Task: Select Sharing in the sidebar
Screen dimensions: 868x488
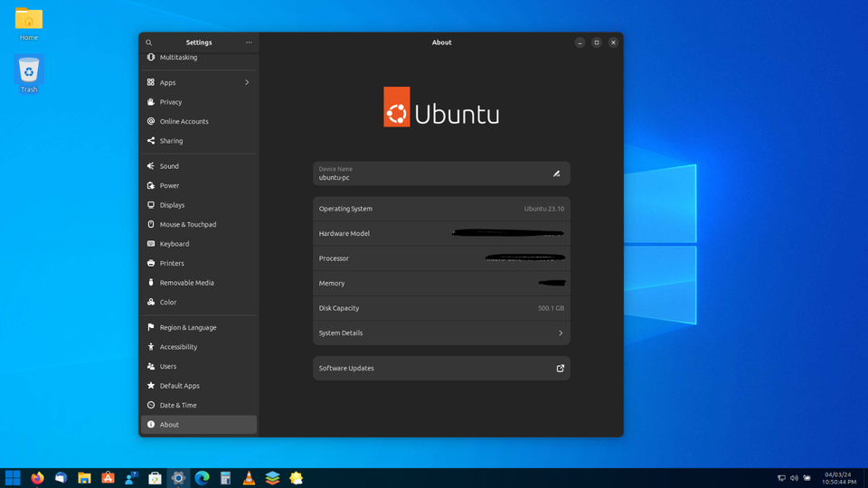Action: [199, 141]
